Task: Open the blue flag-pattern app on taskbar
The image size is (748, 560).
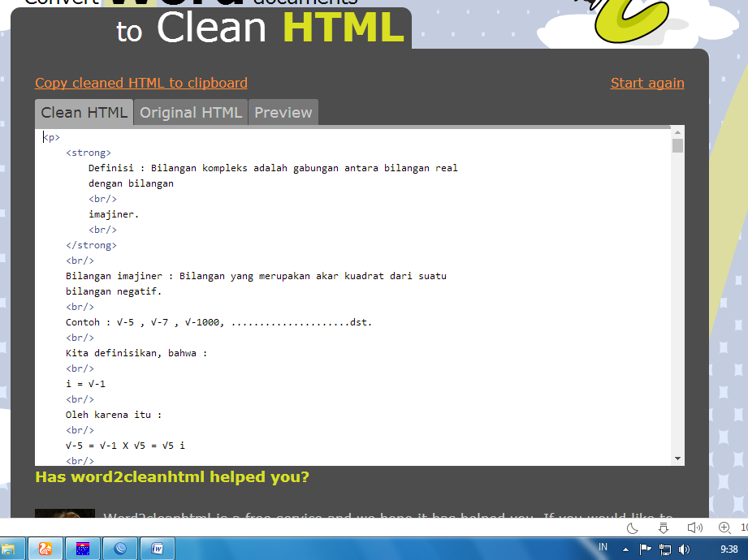Action: (83, 549)
